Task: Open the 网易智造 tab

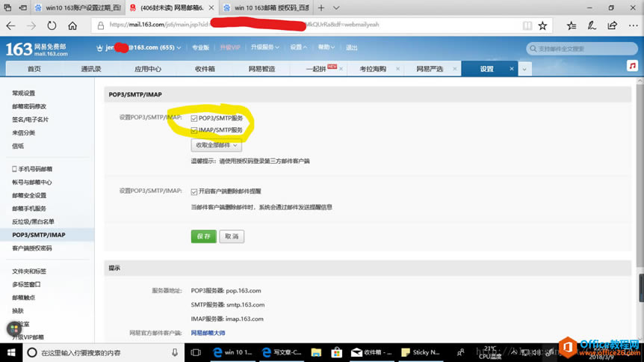Action: coord(261,69)
